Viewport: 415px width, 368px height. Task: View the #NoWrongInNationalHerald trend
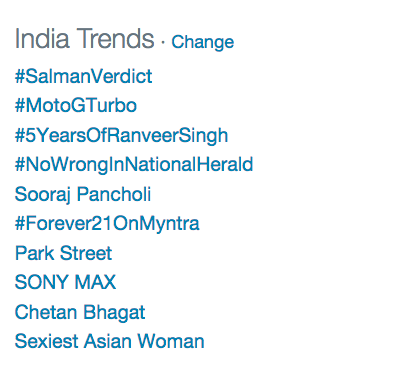tap(134, 164)
